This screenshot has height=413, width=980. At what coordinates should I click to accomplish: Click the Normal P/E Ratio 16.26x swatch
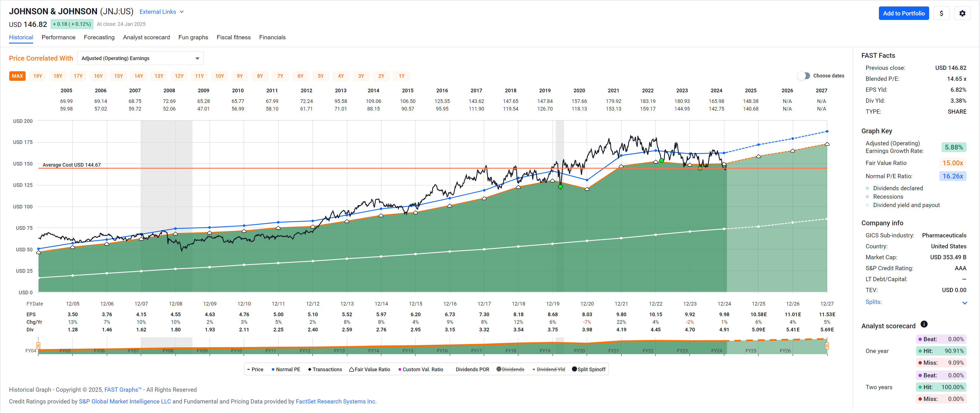point(952,176)
